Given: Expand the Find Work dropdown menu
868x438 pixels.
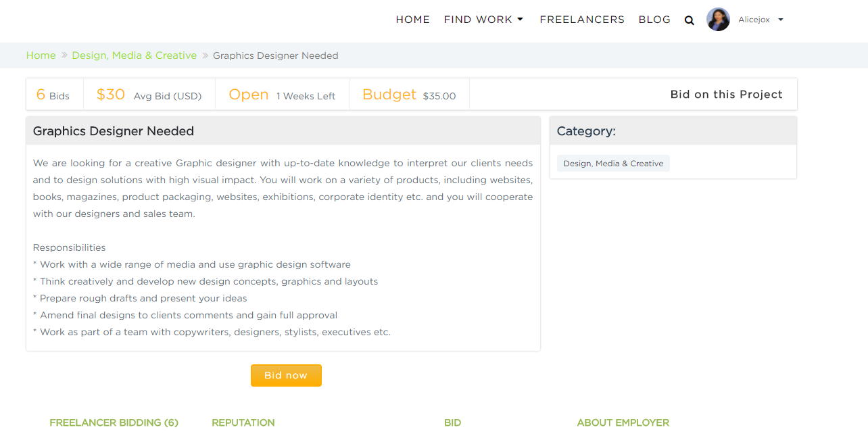Looking at the screenshot, I should pyautogui.click(x=483, y=20).
